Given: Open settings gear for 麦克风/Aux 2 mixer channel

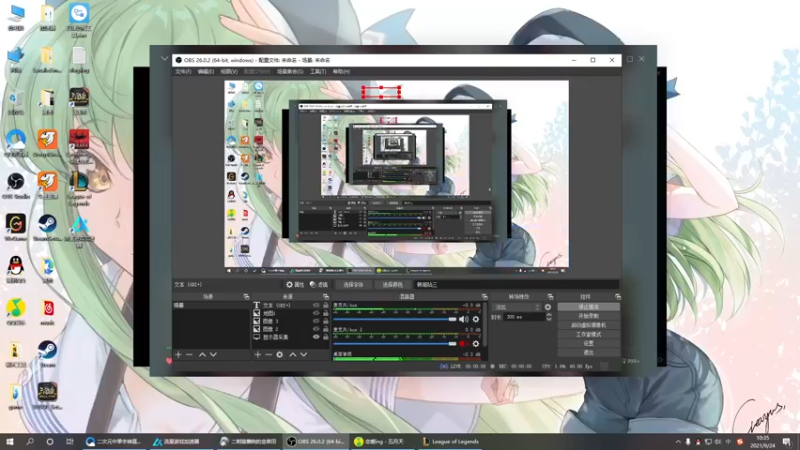Looking at the screenshot, I should 476,344.
